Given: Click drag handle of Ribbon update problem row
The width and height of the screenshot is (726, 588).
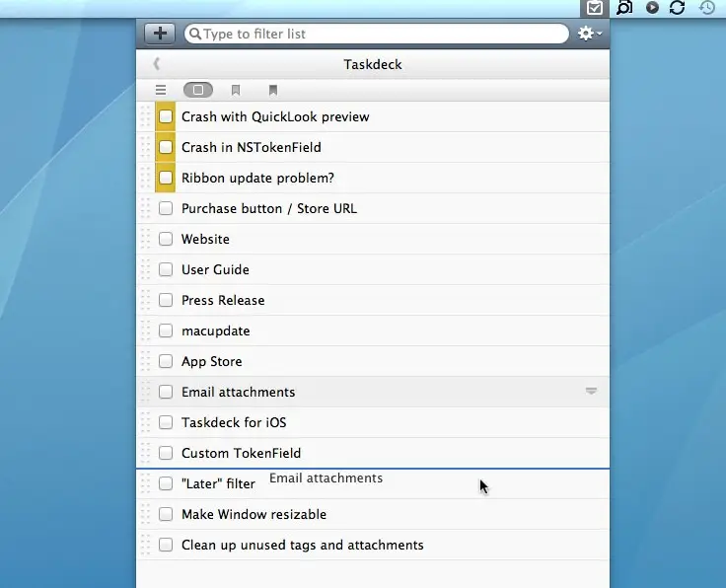Looking at the screenshot, I should click(145, 178).
